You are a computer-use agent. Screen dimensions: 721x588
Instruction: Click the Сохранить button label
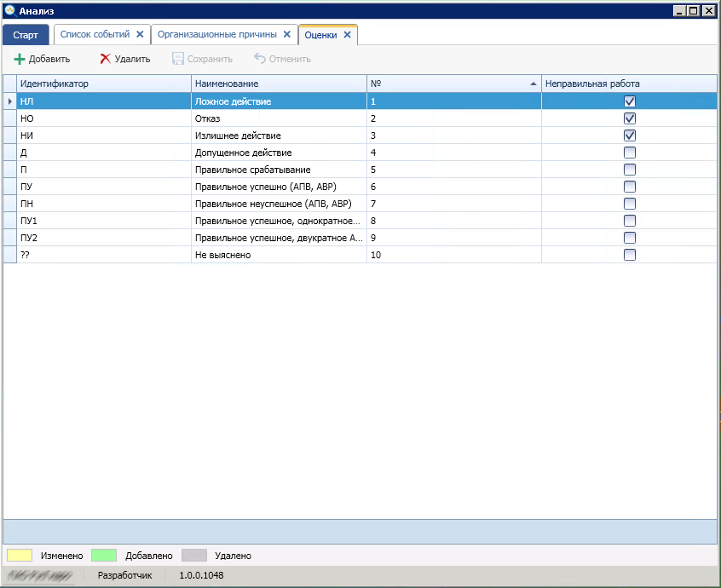(x=210, y=59)
